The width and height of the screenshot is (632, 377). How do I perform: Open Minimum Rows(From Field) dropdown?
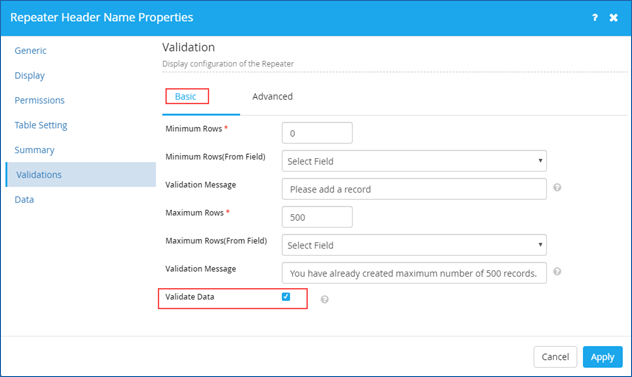414,161
